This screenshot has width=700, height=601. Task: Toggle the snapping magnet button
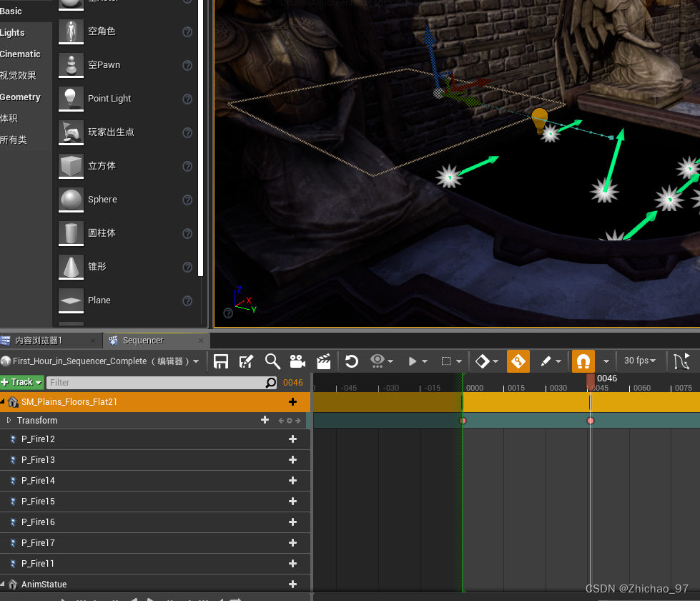coord(583,361)
